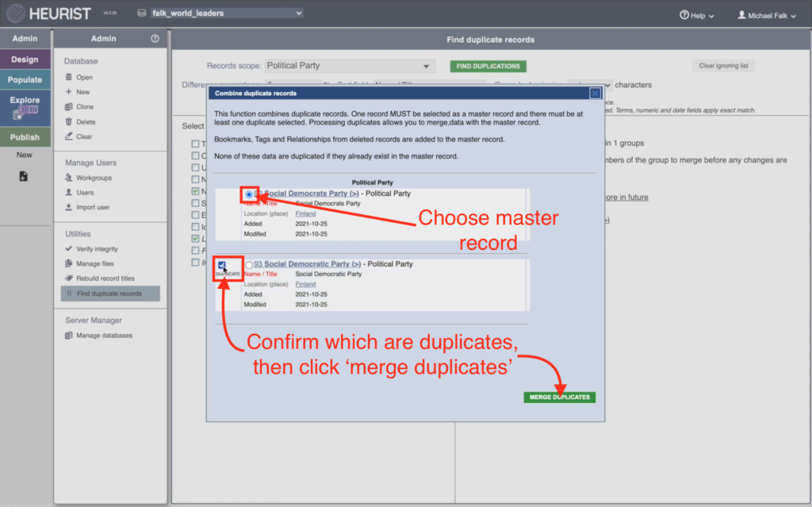Click the Verify integrity checkmark icon
Image resolution: width=812 pixels, height=507 pixels.
click(x=68, y=248)
